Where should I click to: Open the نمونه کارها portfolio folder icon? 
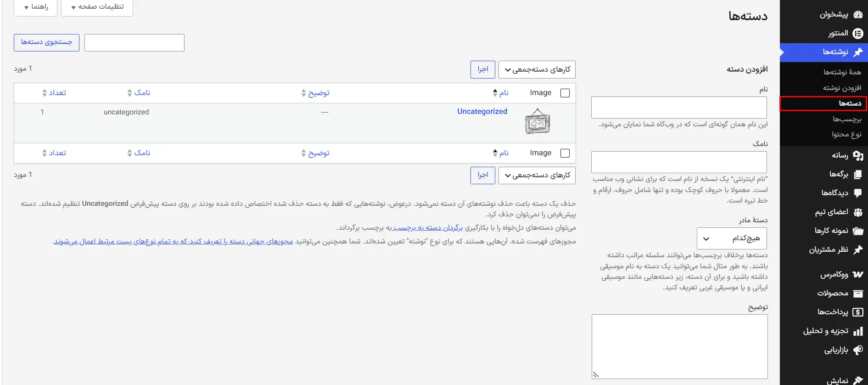click(858, 231)
